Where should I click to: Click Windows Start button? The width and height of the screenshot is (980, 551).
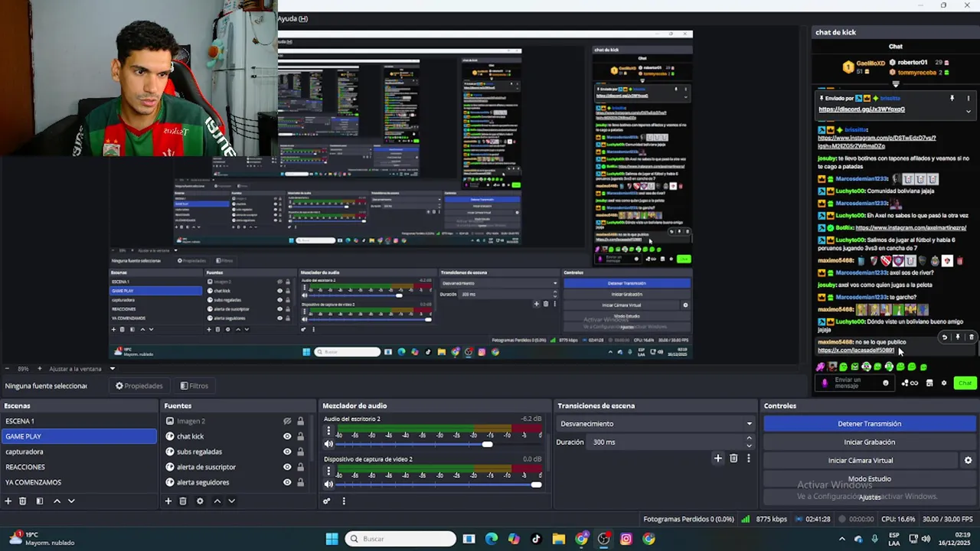click(x=332, y=539)
